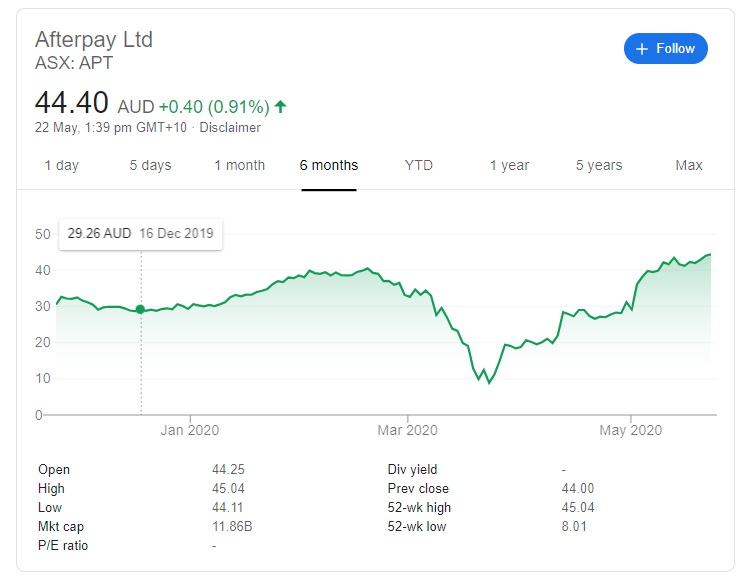
Task: Switch to the 1 day tab
Action: 61,165
